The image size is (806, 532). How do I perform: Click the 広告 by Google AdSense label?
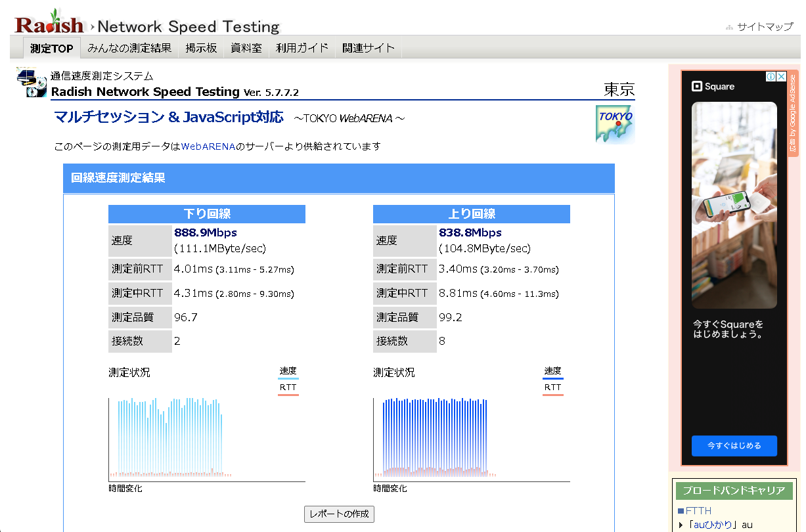click(794, 113)
